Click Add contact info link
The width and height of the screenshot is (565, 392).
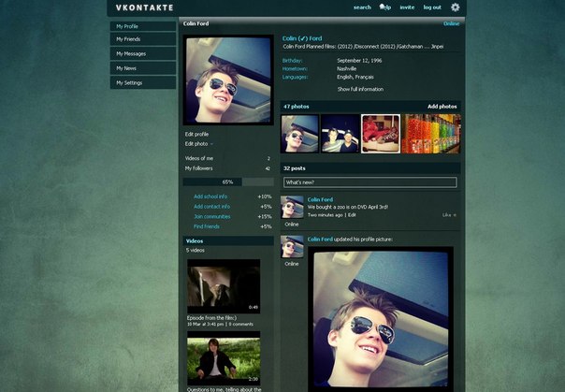click(211, 207)
